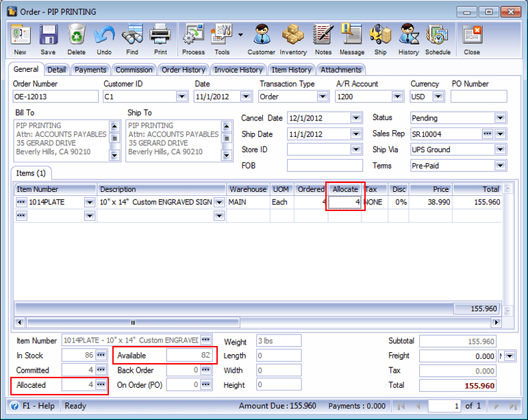Open the History toolbar icon
This screenshot has width=528, height=420.
pos(409,34)
